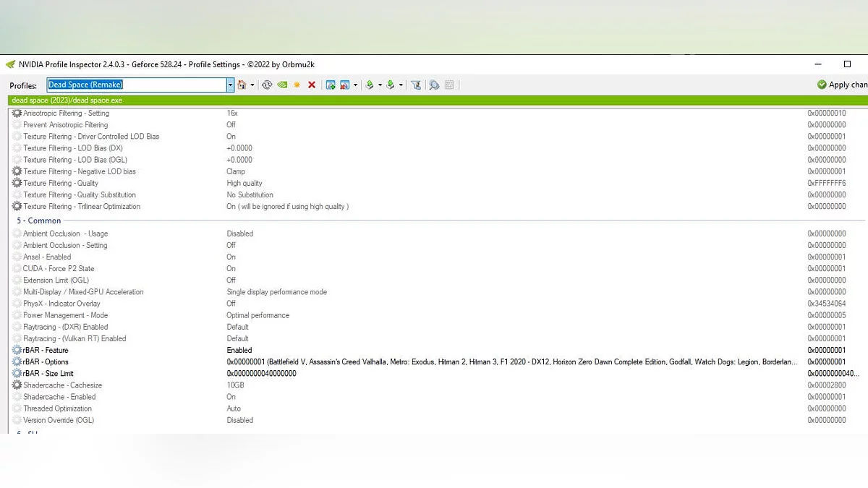Click the scan for modified profiles icon
Image resolution: width=868 pixels, height=488 pixels.
[x=434, y=85]
